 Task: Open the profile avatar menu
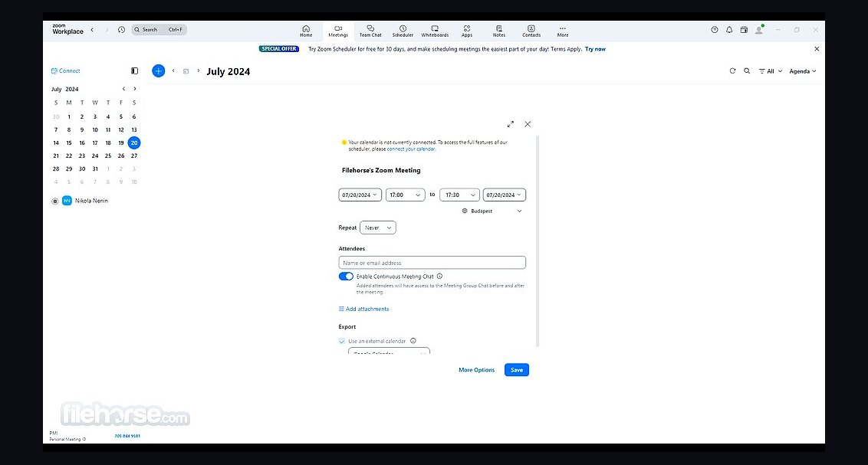click(x=759, y=30)
